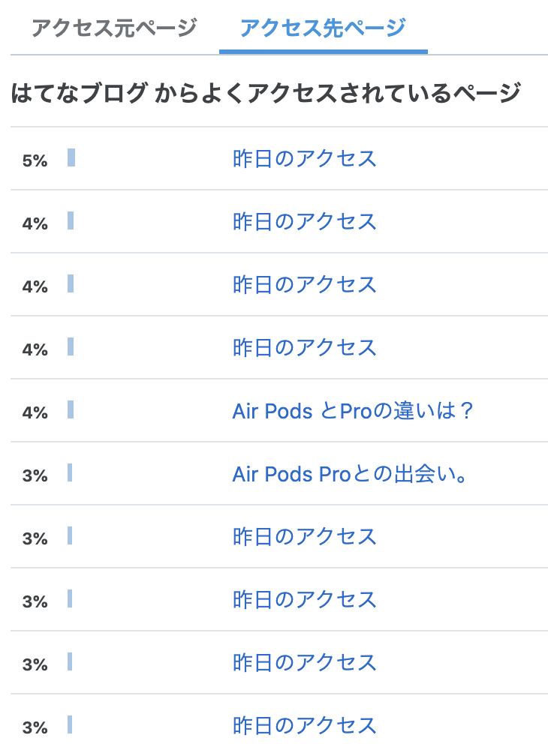Click the blue bar in the 5% row

(71, 157)
